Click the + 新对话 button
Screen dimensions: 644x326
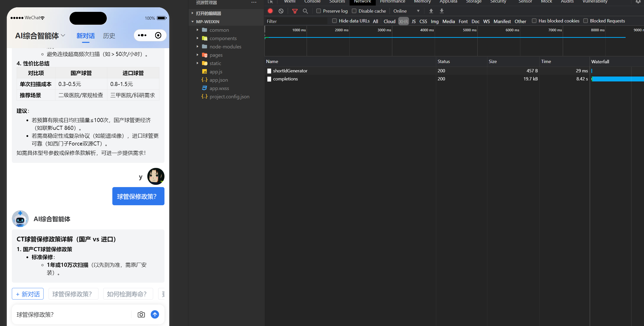tap(28, 294)
